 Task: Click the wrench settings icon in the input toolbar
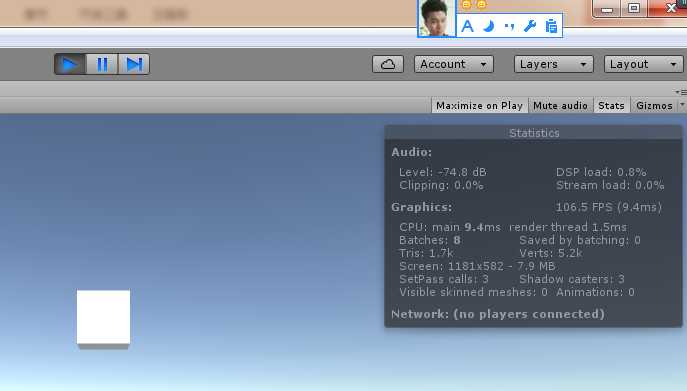click(530, 26)
